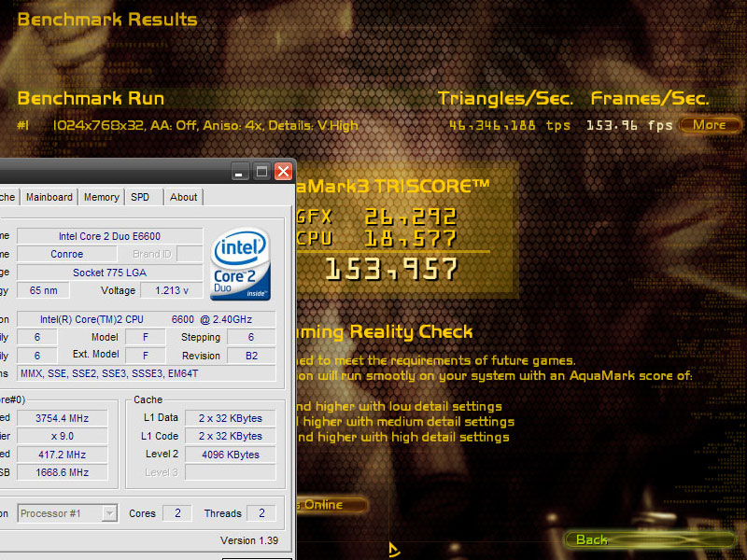Click the Online button in AquaMark
The width and height of the screenshot is (747, 560).
[331, 505]
